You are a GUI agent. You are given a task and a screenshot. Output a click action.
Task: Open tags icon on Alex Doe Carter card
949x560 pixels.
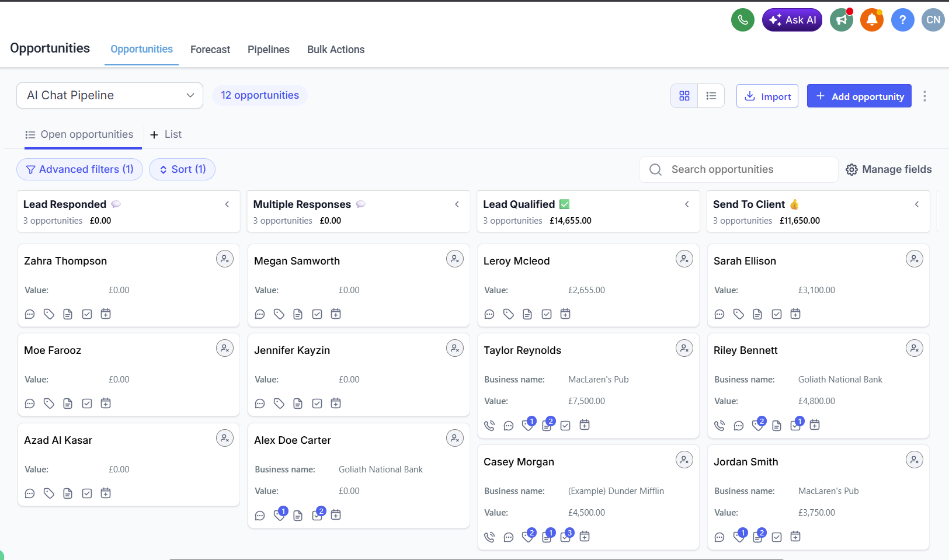click(x=280, y=514)
